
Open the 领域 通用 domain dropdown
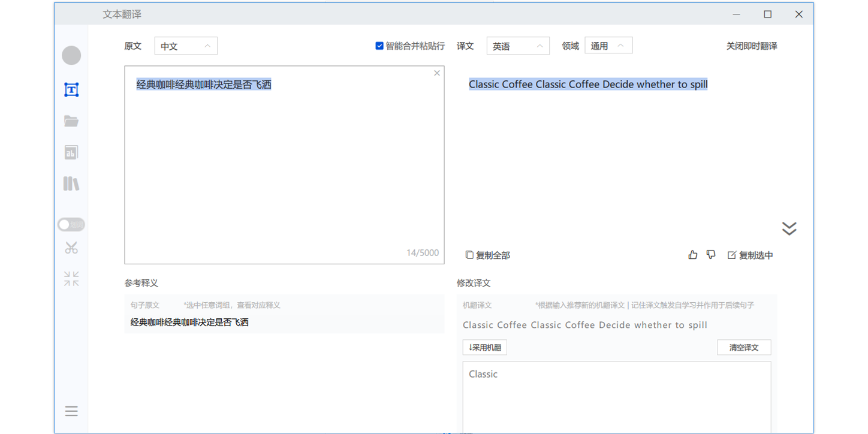pos(608,46)
